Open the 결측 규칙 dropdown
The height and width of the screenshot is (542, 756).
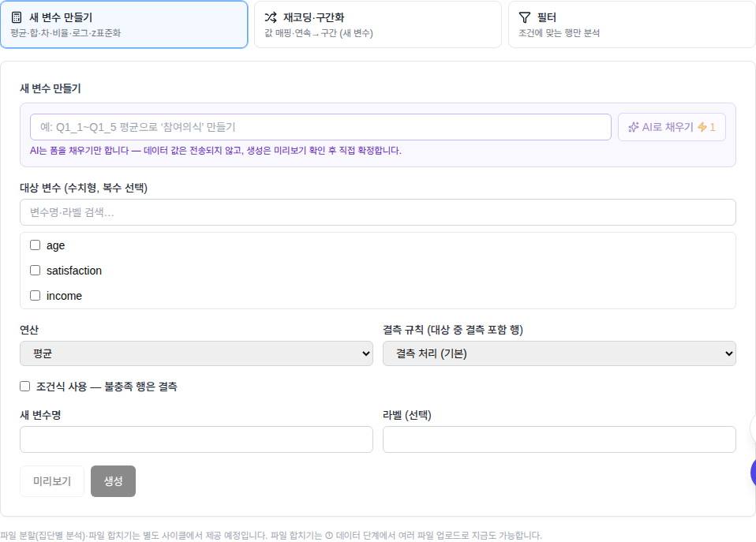pos(560,353)
